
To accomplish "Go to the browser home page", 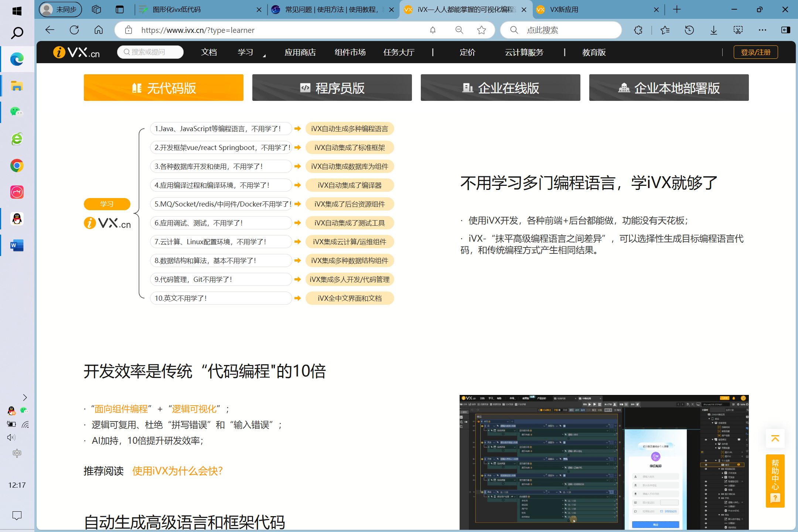I will tap(98, 30).
